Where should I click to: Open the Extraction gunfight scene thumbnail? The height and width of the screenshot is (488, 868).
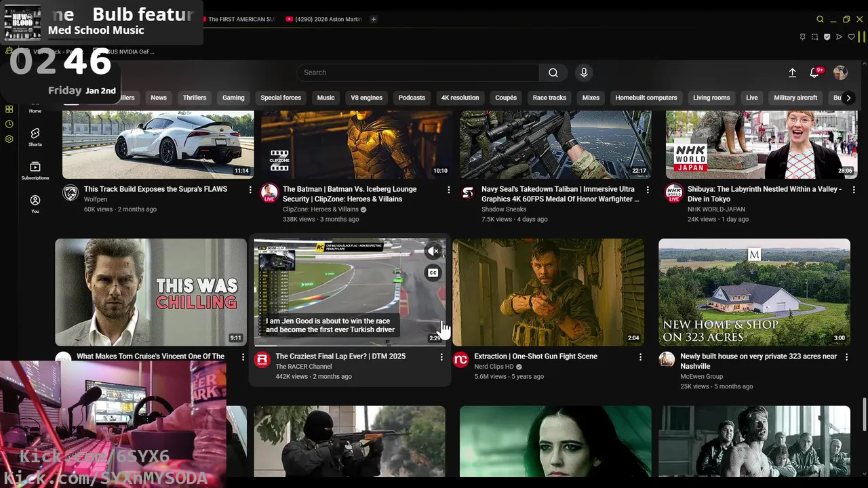pyautogui.click(x=549, y=292)
